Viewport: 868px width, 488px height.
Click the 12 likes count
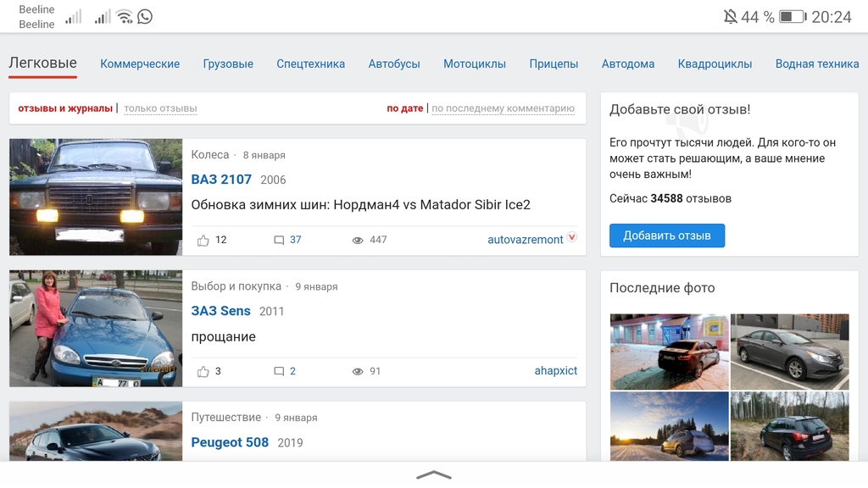click(221, 240)
